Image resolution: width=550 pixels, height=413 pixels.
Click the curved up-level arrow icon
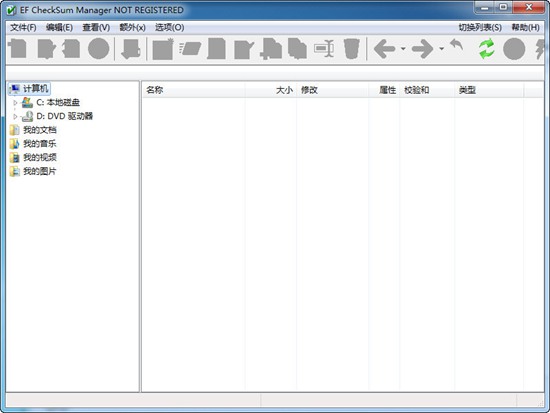[x=456, y=46]
